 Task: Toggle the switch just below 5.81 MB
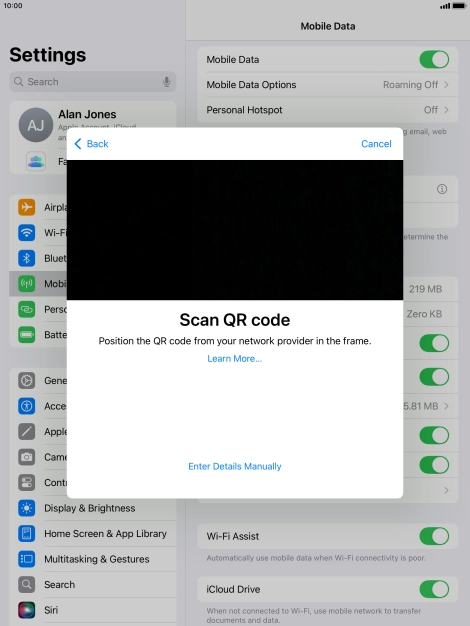[x=434, y=435]
